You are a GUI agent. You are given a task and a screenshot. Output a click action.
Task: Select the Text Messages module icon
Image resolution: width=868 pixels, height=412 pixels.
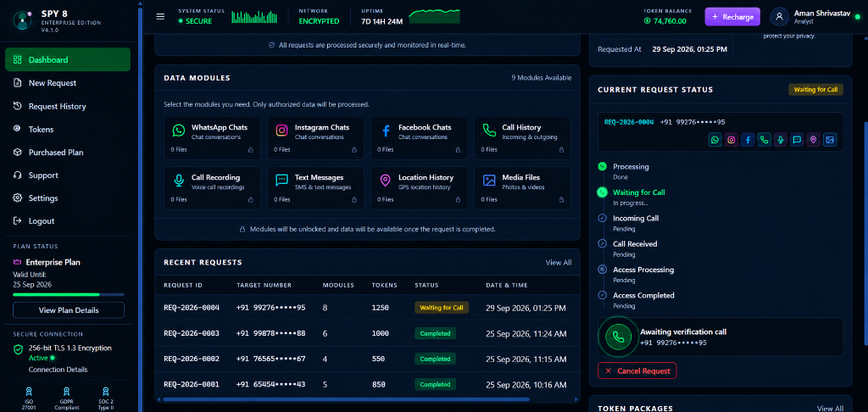[x=281, y=181]
